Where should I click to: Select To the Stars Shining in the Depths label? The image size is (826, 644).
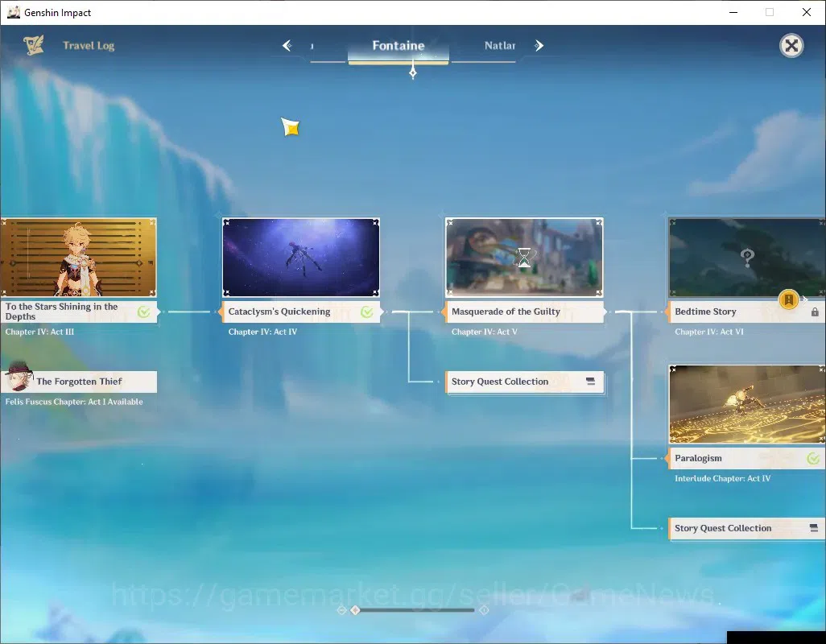click(78, 312)
